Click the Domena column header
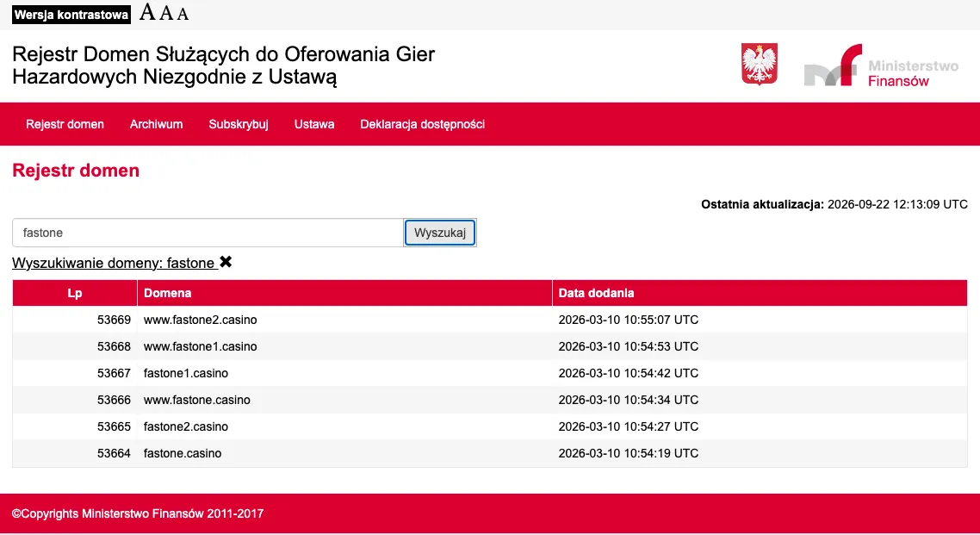Screen dimensions: 980x535 pos(344,293)
